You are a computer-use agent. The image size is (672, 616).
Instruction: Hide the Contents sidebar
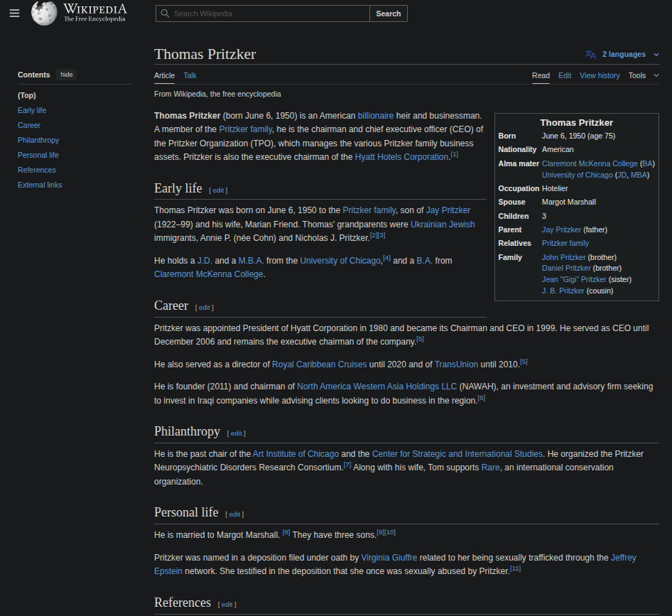pyautogui.click(x=67, y=75)
